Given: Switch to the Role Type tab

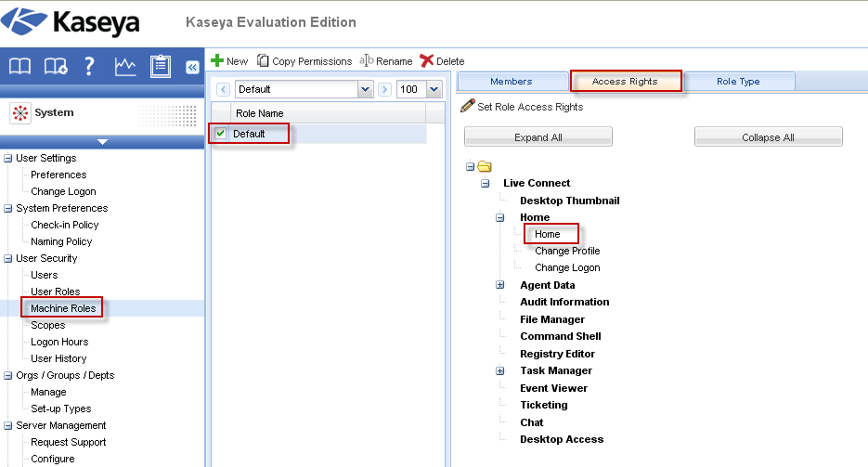Looking at the screenshot, I should [x=738, y=82].
